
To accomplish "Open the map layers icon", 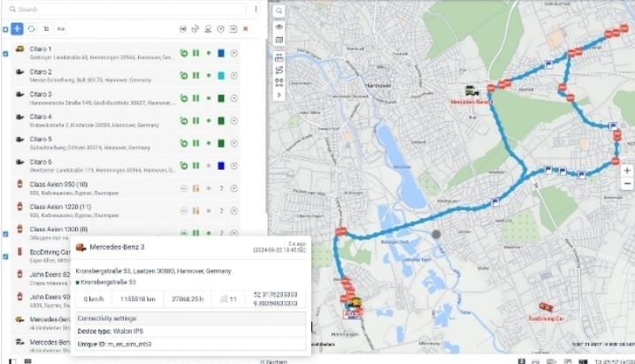I will pyautogui.click(x=279, y=40).
